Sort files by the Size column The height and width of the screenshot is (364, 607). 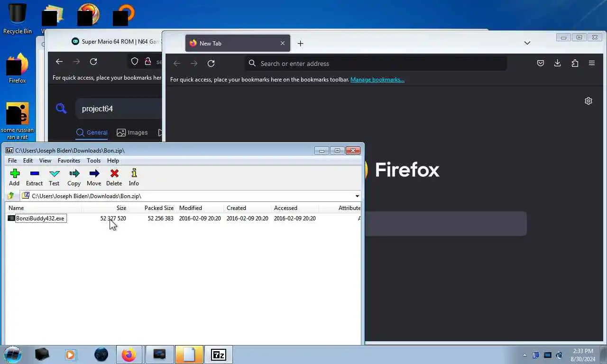pos(105,208)
